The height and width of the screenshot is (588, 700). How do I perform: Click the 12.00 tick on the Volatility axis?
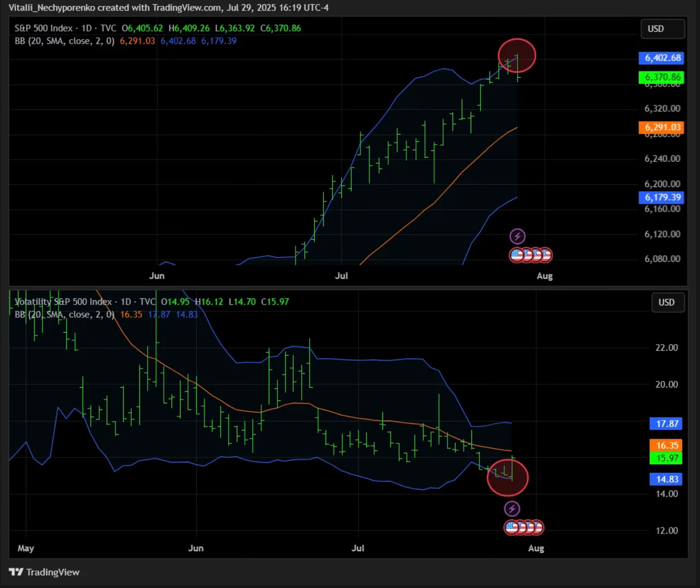tap(667, 531)
